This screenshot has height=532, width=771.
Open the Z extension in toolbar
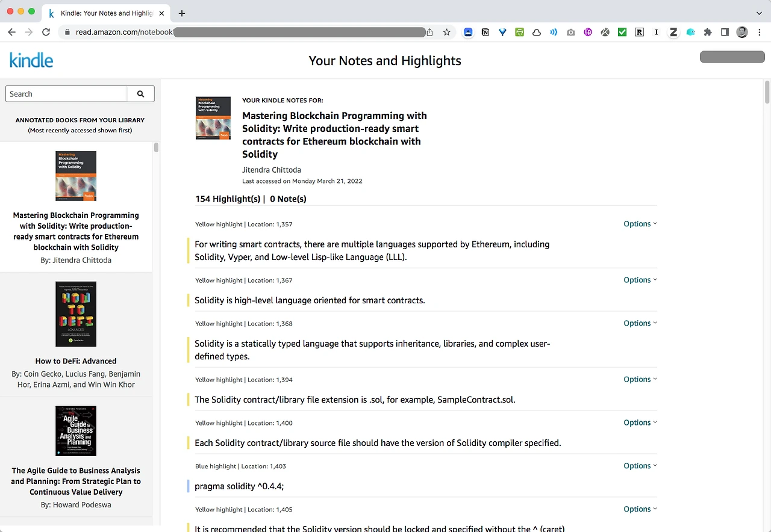[x=673, y=32]
